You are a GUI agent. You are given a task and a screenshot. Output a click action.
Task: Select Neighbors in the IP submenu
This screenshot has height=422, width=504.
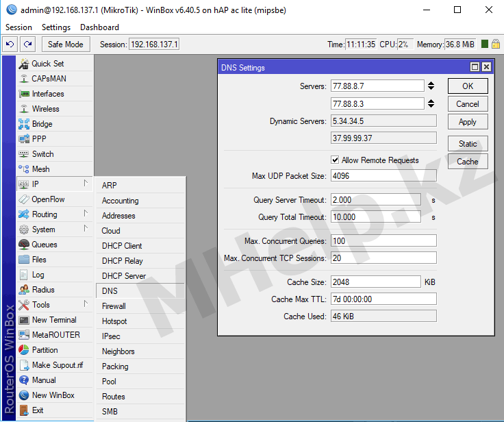coord(140,351)
